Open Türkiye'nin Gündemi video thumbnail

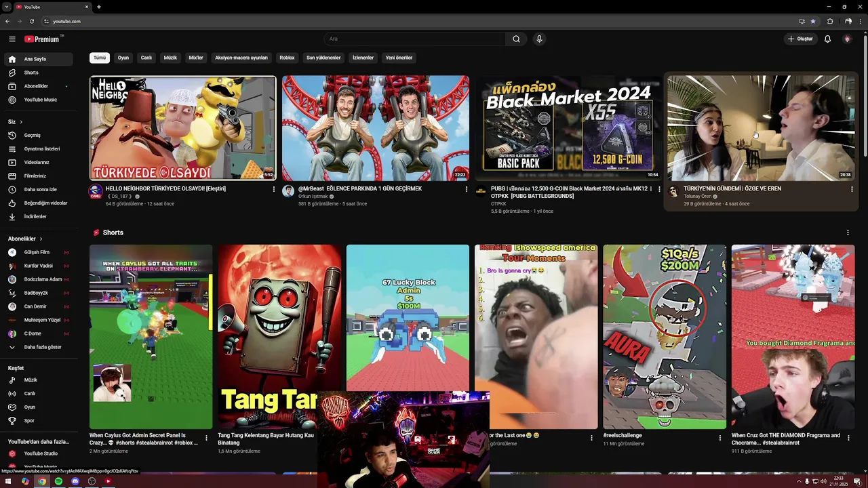coord(761,128)
